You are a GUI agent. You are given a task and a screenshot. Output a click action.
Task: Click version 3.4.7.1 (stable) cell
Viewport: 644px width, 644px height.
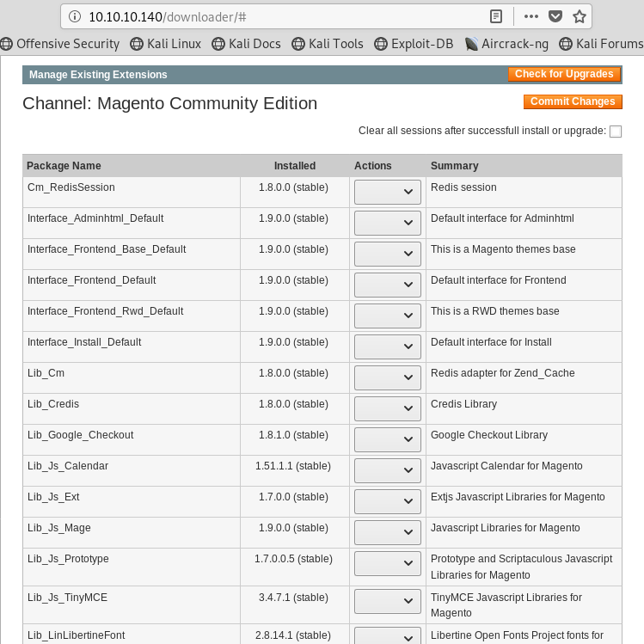293,598
